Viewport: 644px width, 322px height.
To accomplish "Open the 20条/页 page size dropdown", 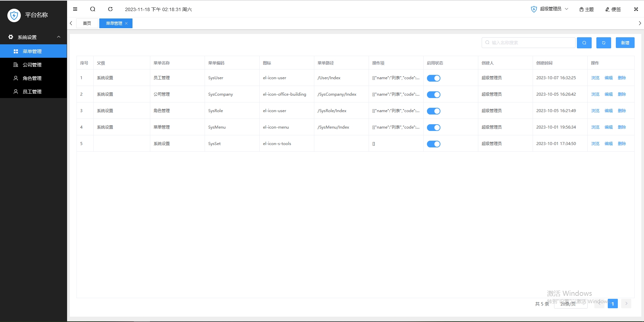I will pyautogui.click(x=571, y=304).
